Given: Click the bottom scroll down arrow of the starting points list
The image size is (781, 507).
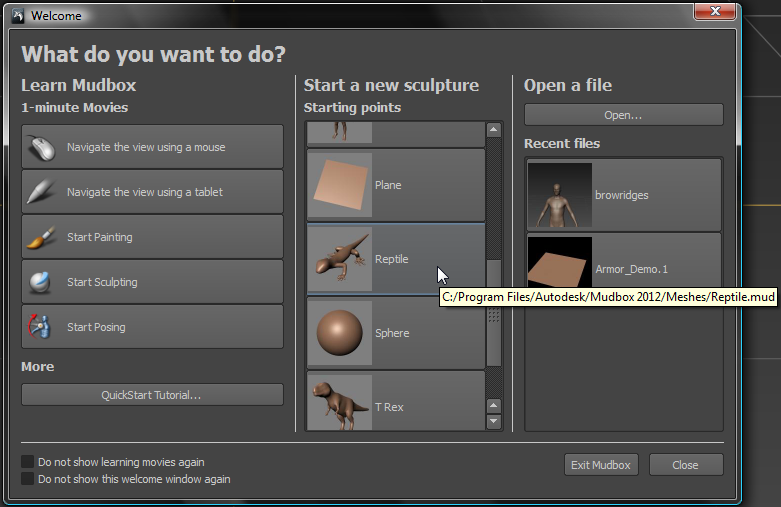Looking at the screenshot, I should pyautogui.click(x=494, y=421).
